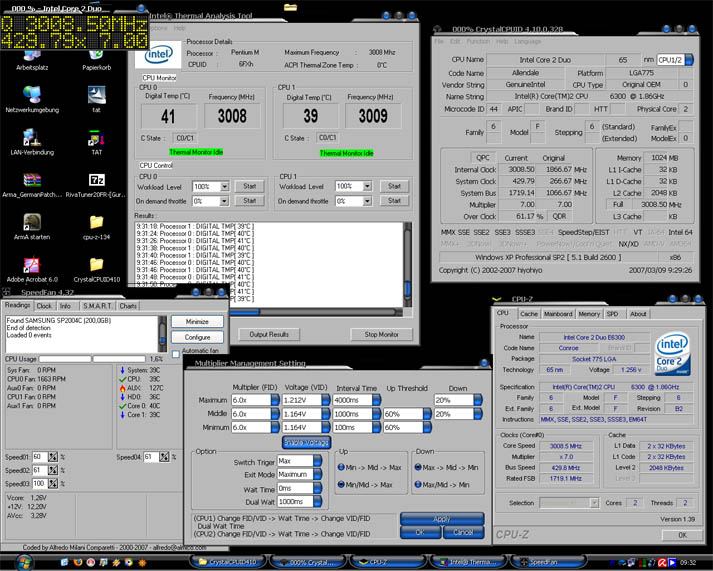Click OK button in CPU-Z window

(682, 535)
